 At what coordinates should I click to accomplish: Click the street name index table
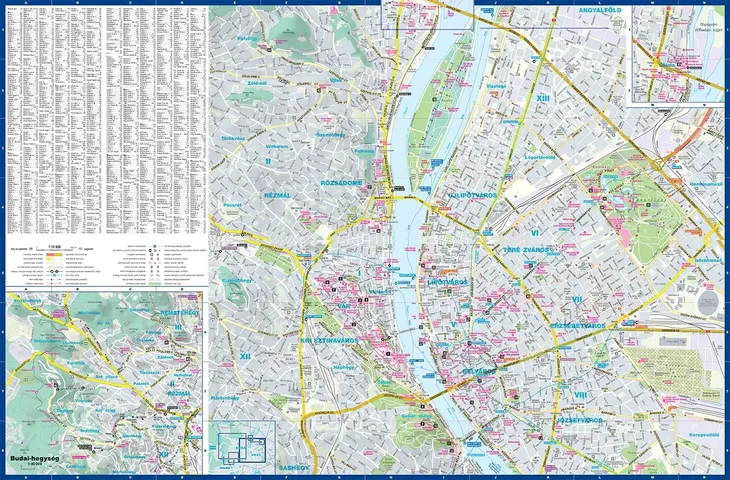107,120
